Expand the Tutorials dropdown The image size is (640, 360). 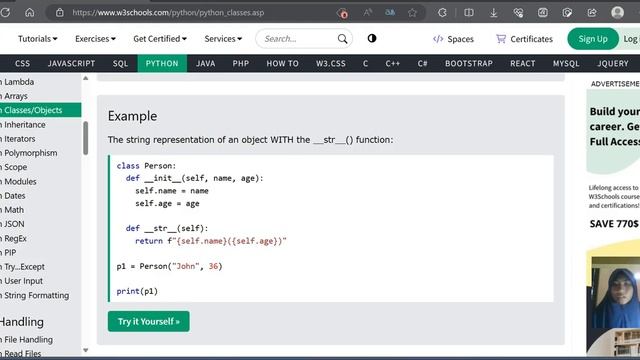point(38,39)
